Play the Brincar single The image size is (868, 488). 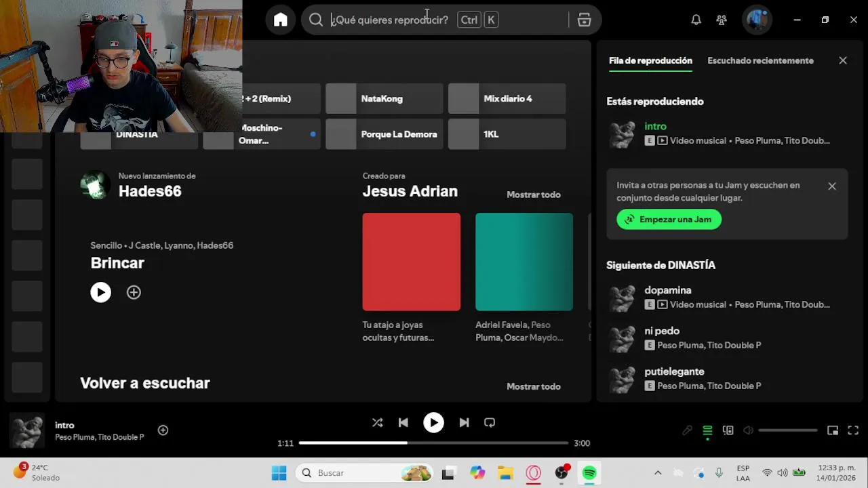(100, 292)
